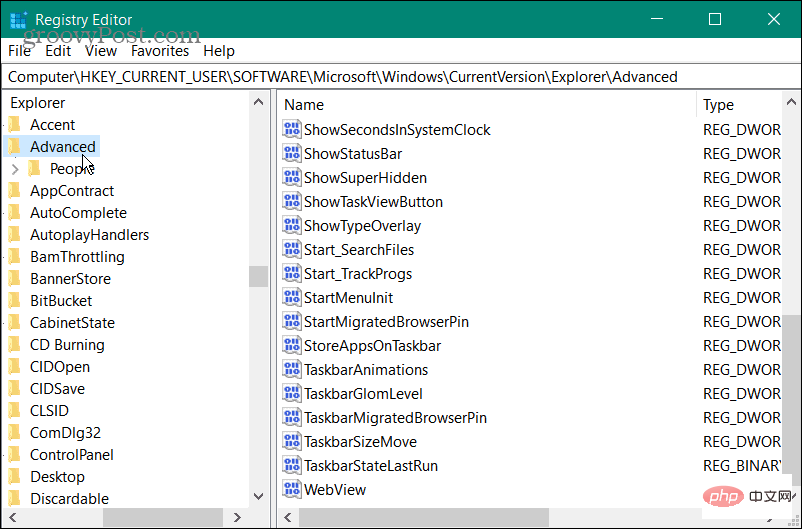Click the DWORD icon beside ShowSecondsInSystemClock
Image resolution: width=802 pixels, height=529 pixels.
point(292,129)
